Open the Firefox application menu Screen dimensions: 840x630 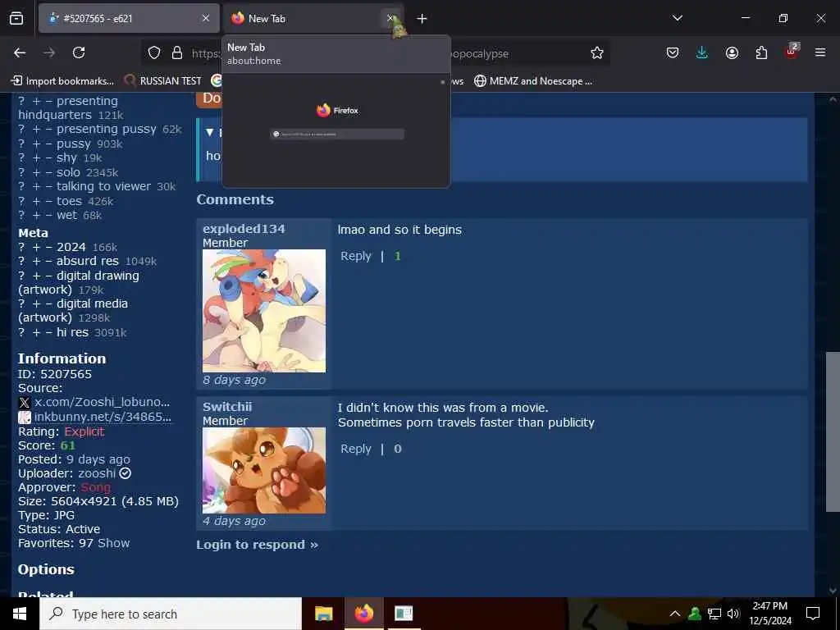tap(820, 52)
